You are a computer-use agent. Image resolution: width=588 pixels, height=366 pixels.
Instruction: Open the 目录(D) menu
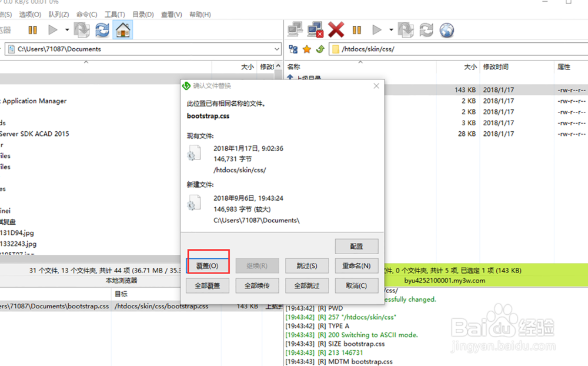coord(143,14)
